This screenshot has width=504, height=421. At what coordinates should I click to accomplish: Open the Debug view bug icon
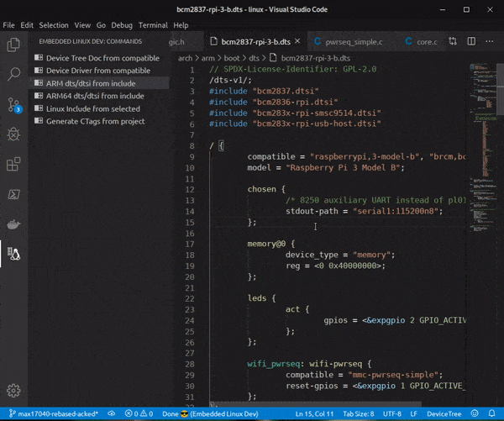pos(13,134)
